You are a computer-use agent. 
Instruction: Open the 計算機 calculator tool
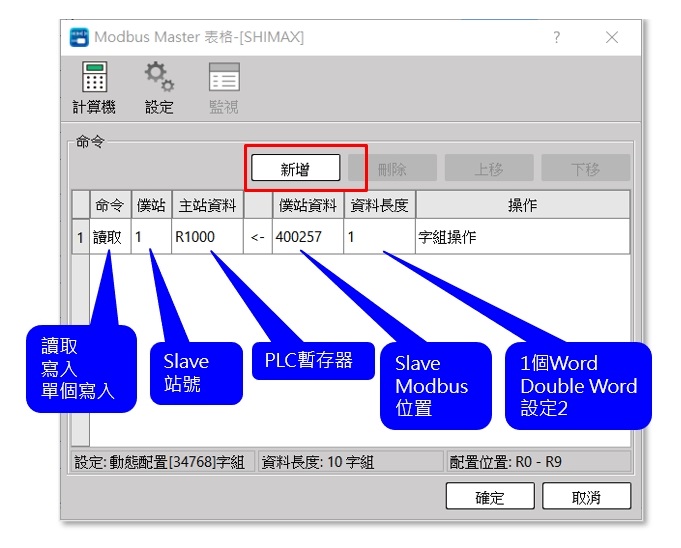tap(94, 88)
